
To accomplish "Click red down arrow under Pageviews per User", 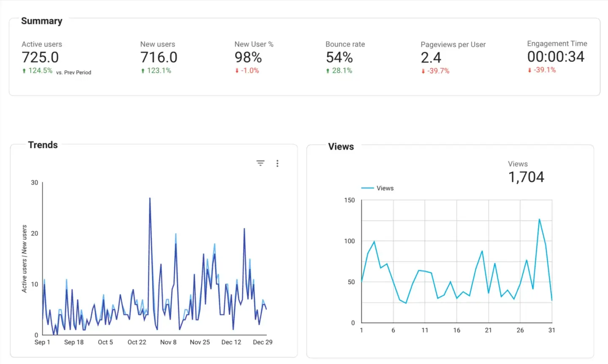I will [423, 71].
